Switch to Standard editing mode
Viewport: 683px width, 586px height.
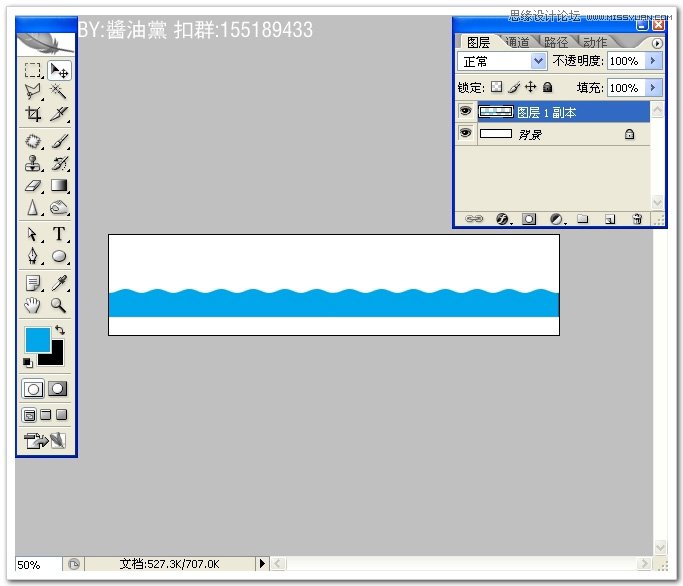click(x=33, y=389)
